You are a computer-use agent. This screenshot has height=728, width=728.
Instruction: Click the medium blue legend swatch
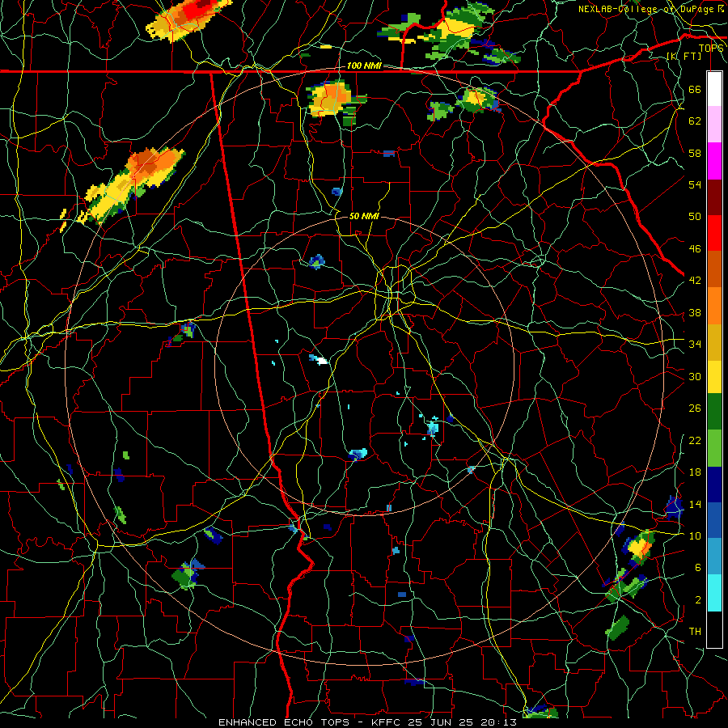point(714,520)
